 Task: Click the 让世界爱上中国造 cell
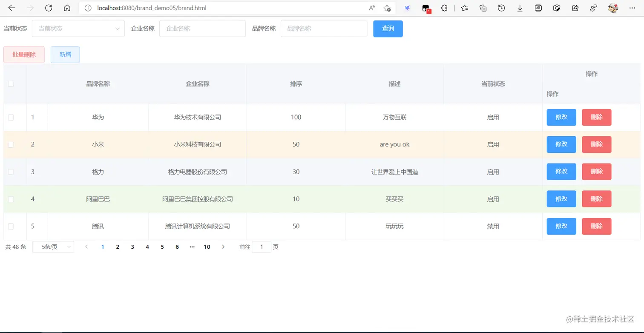(x=394, y=172)
